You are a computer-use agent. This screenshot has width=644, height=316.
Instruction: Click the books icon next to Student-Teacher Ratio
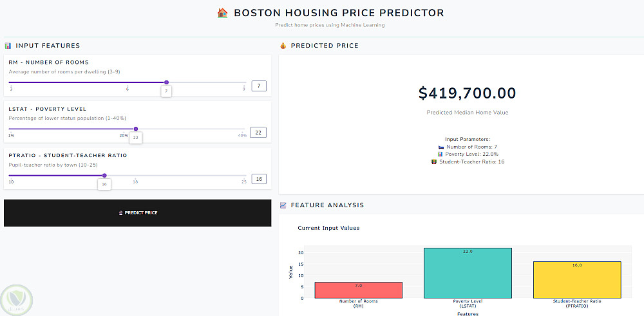(x=434, y=162)
